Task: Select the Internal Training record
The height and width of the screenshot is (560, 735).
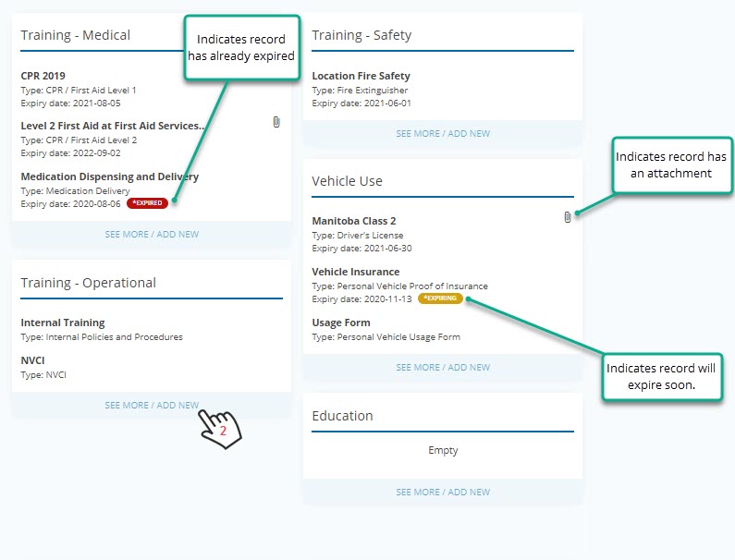Action: tap(63, 323)
